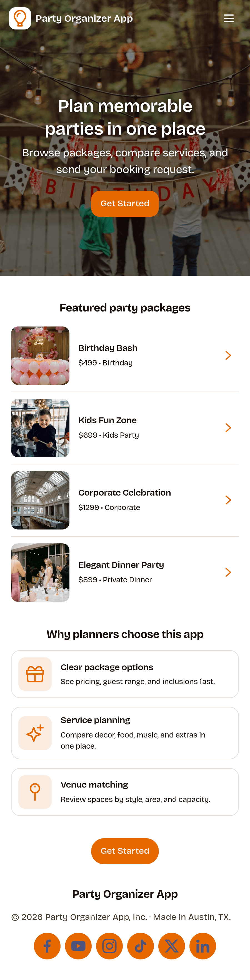Open the Corporate Celebration venue thumbnail

[x=40, y=500]
